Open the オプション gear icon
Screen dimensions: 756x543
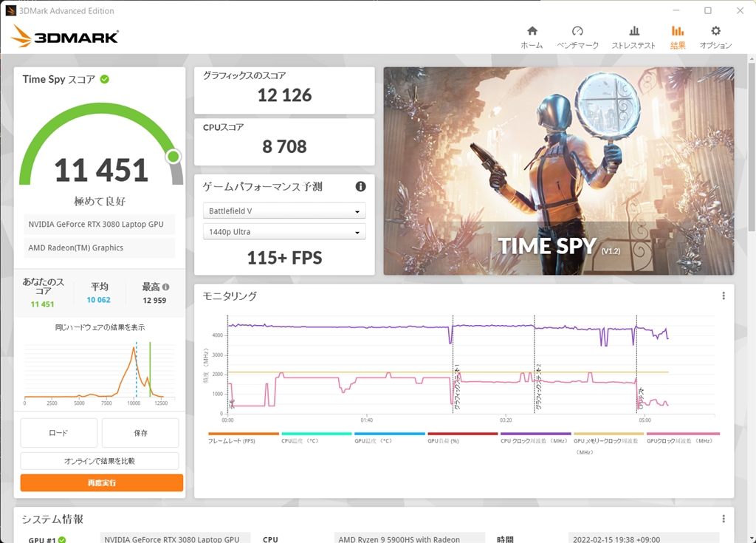click(715, 35)
